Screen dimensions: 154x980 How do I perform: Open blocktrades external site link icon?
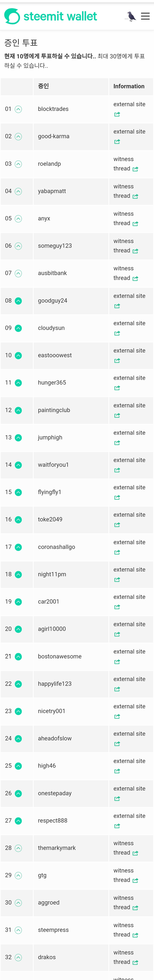(117, 114)
